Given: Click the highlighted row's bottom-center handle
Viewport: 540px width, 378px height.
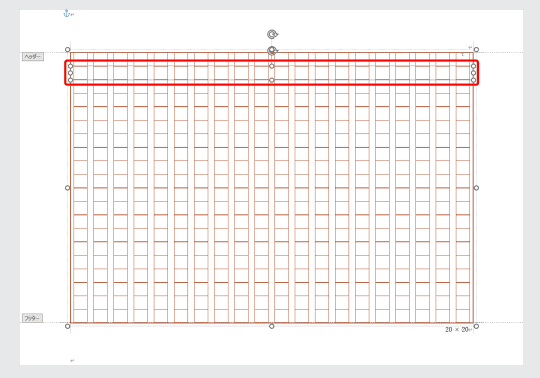Looking at the screenshot, I should pos(272,80).
